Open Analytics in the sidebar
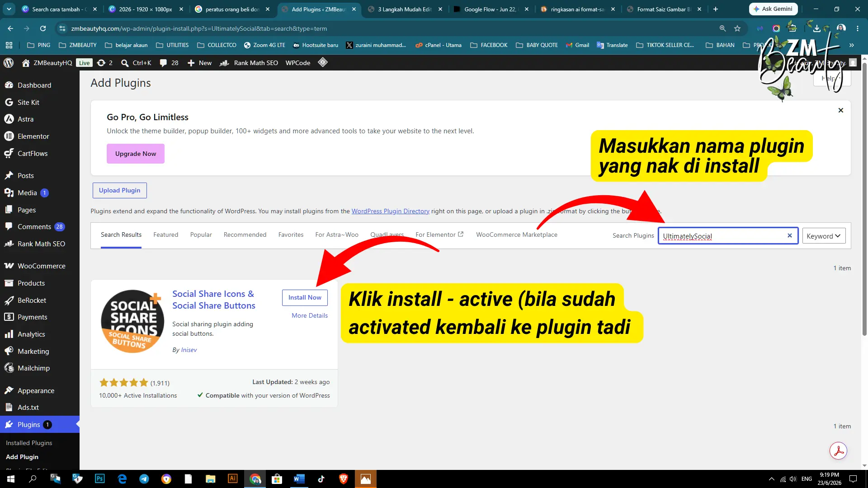The height and width of the screenshot is (488, 868). (31, 334)
